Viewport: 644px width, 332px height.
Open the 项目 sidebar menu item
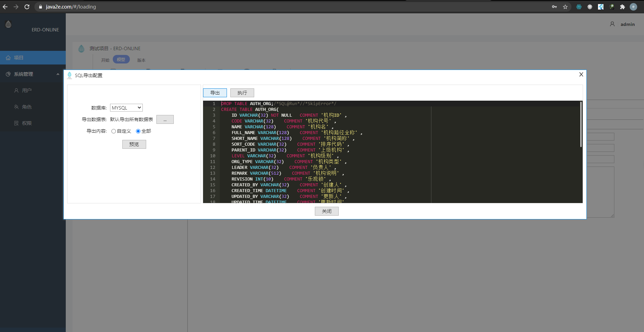point(33,58)
